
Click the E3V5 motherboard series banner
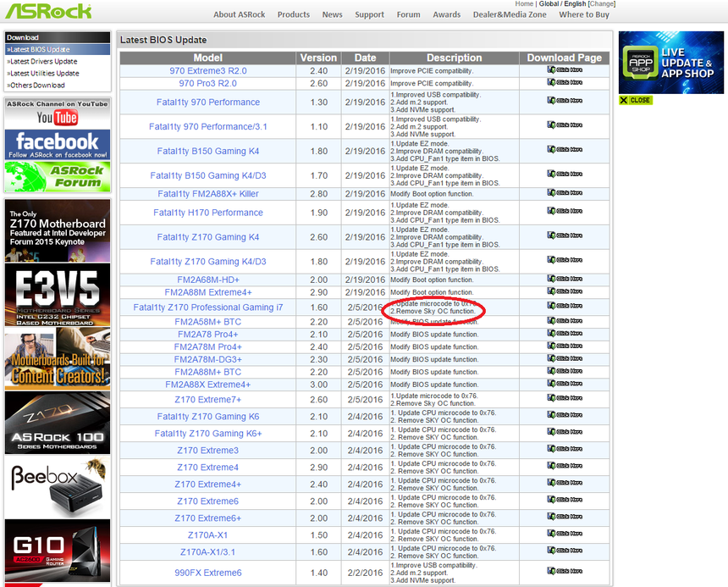pos(58,295)
